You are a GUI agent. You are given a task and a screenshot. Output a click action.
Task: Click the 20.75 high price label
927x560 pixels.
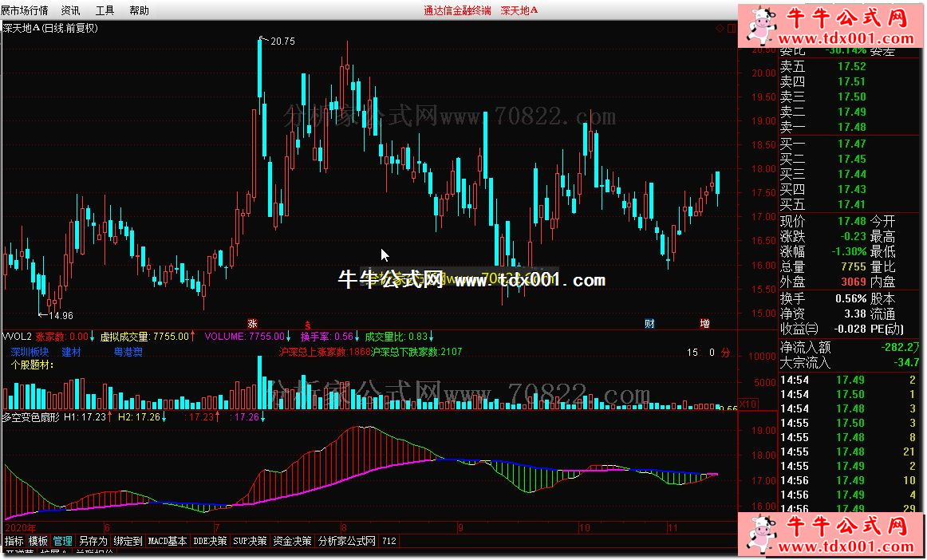tap(282, 41)
